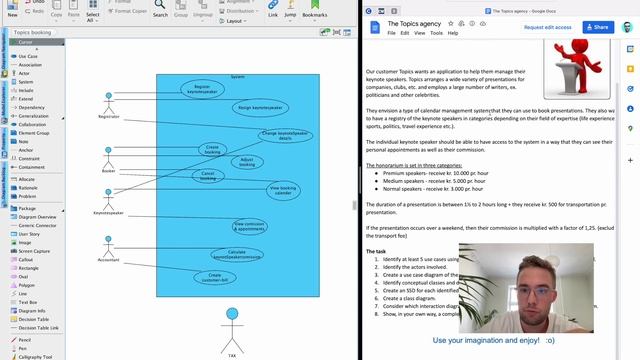Screen dimensions: 640x360
Task: Expand the Generalization tool variants arrow
Action: (63, 118)
